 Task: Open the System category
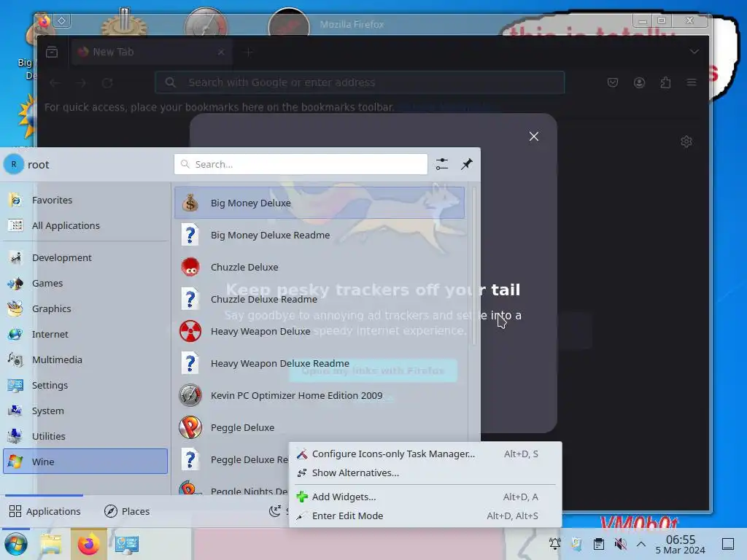pos(85,411)
